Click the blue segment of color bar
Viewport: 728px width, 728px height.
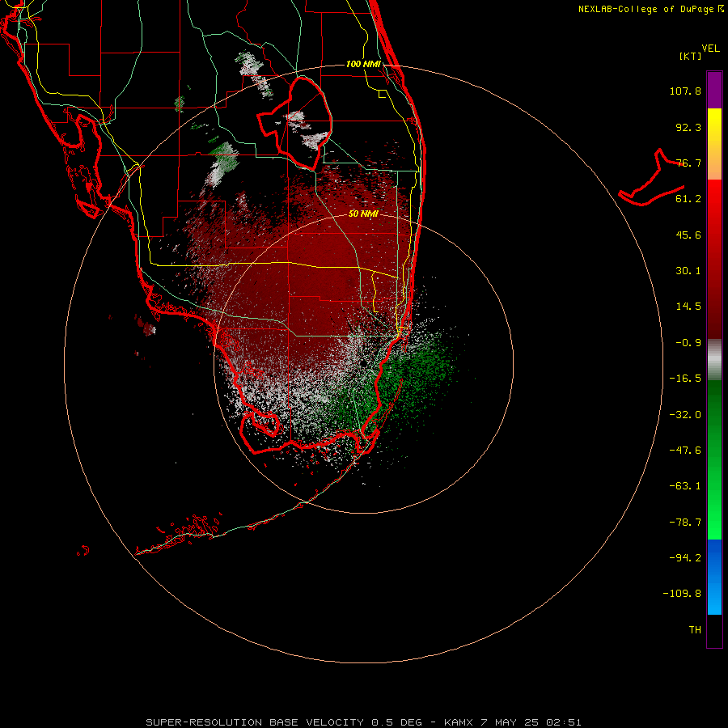[x=714, y=577]
